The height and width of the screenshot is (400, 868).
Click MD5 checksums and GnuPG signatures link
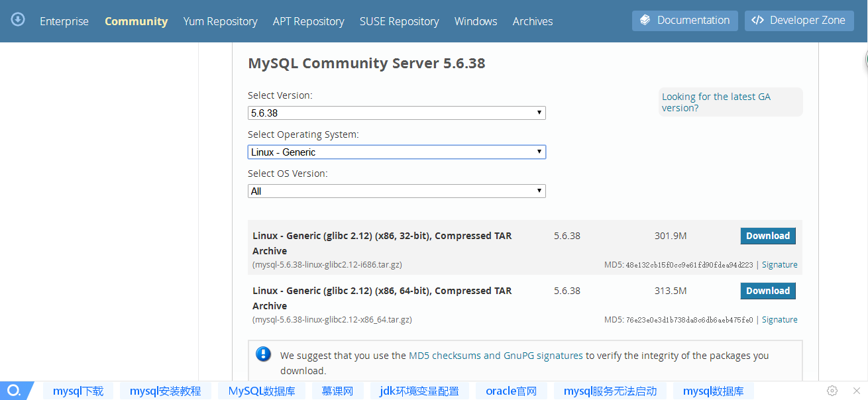pos(496,356)
